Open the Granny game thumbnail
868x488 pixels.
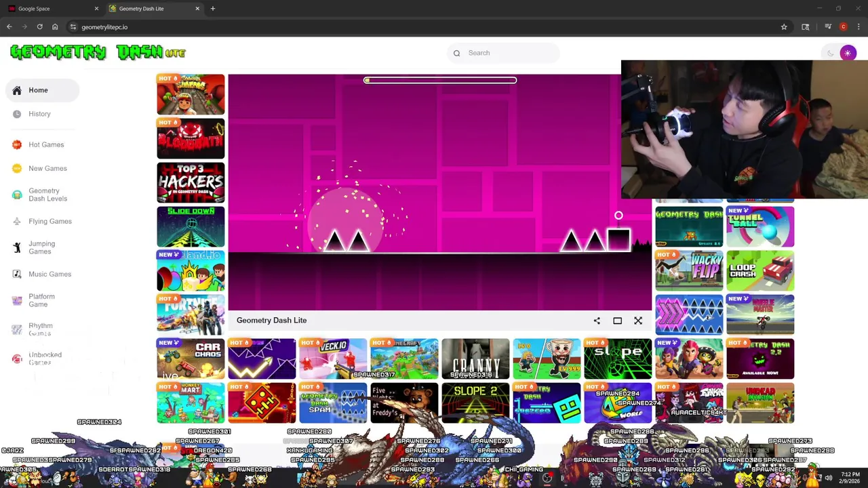click(475, 359)
